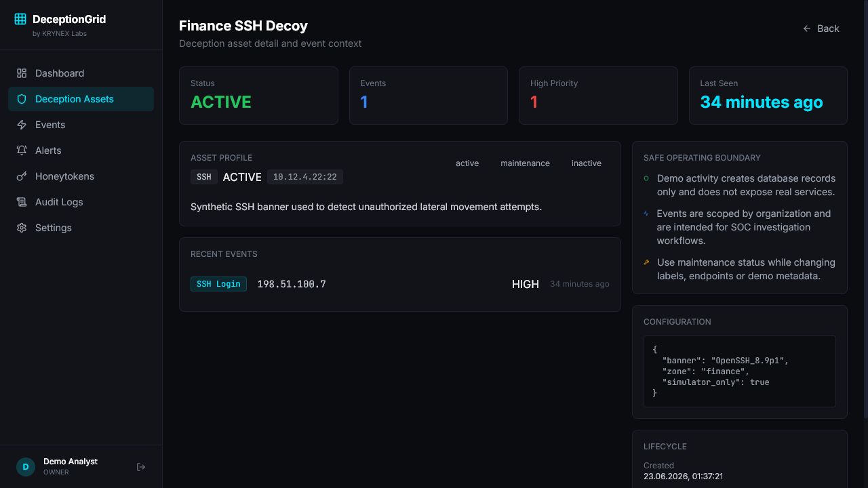Set asset status to inactive
This screenshot has width=868, height=488.
pos(587,163)
